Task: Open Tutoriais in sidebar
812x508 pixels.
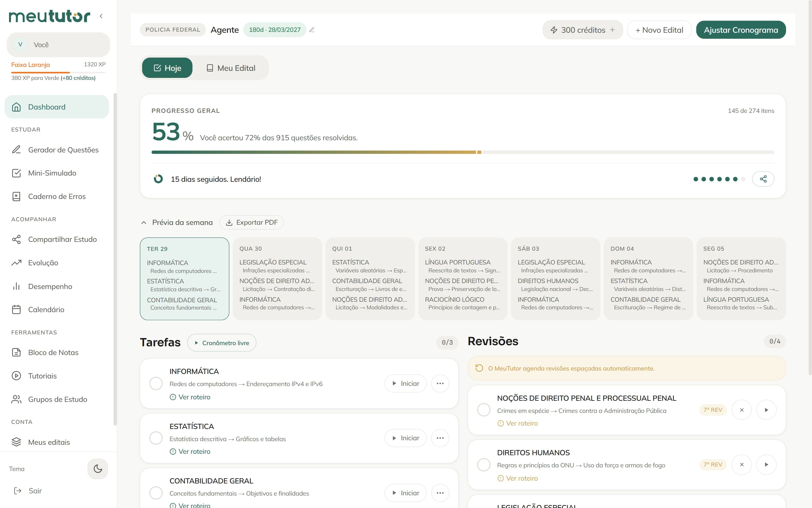Action: point(57,376)
